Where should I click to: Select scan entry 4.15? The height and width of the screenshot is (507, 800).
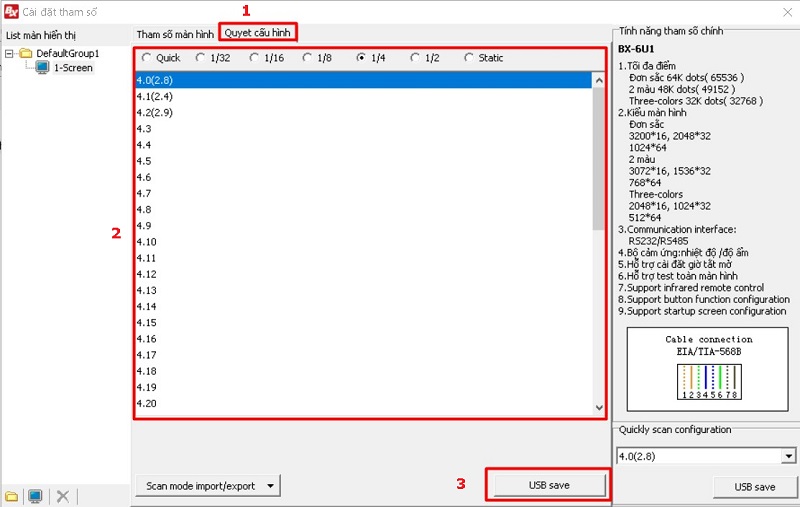tap(363, 322)
